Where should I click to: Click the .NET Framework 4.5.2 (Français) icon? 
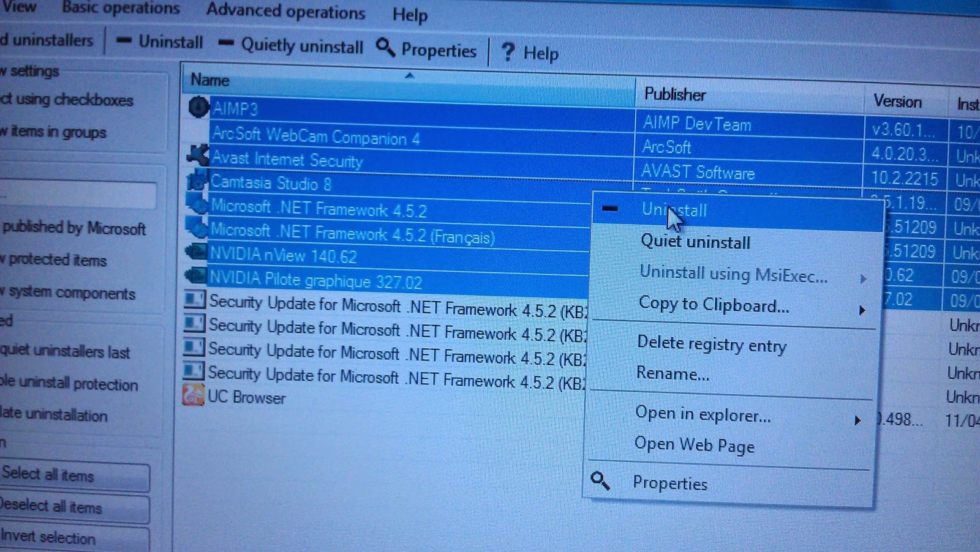pyautogui.click(x=195, y=228)
